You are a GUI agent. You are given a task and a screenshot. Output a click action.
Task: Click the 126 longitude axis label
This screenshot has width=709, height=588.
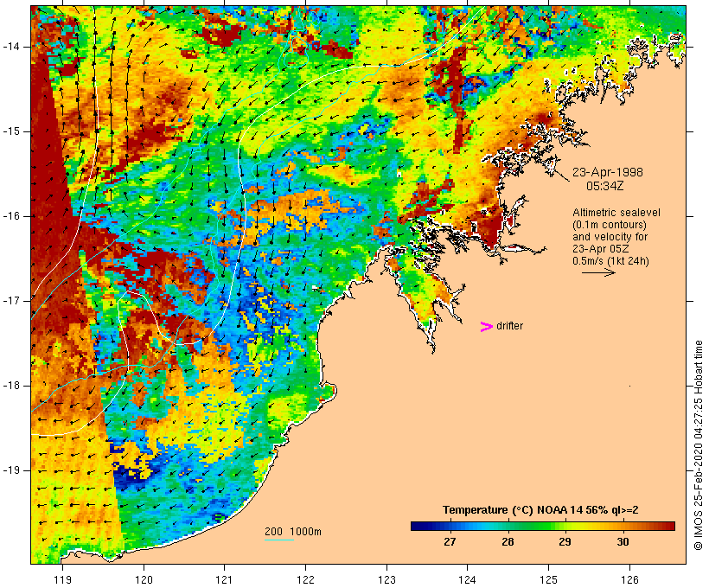click(629, 579)
